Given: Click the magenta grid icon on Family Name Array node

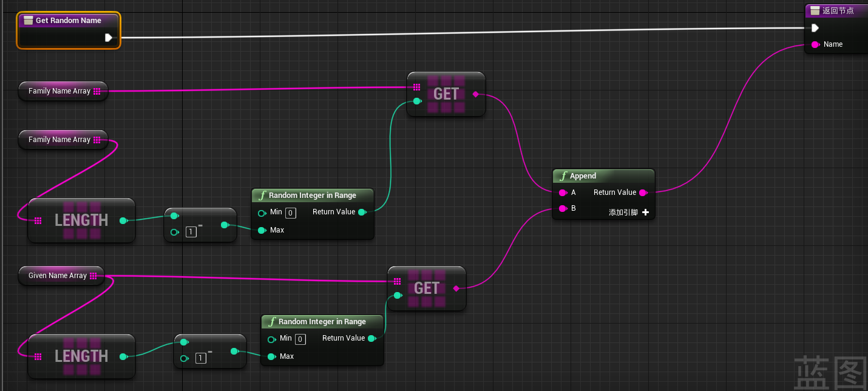Looking at the screenshot, I should pos(97,90).
